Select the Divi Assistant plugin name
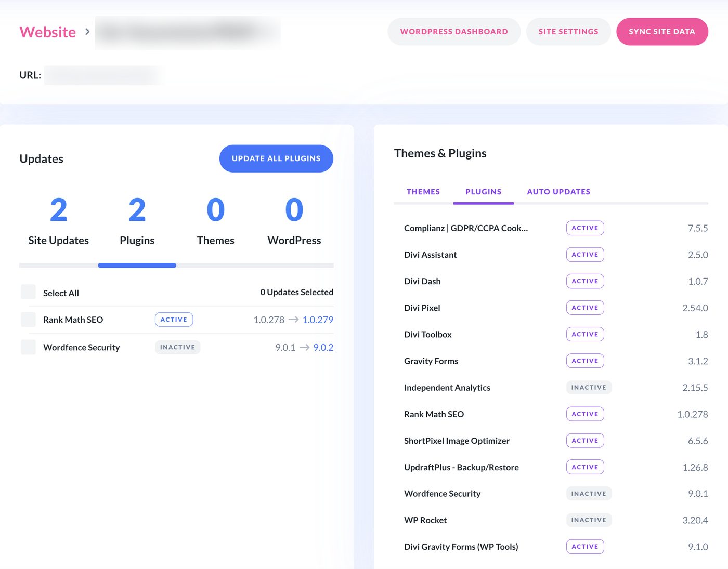Screen dimensions: 728x569 coord(431,255)
